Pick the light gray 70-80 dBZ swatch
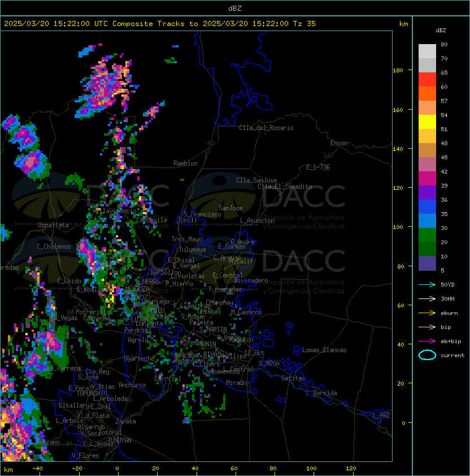The width and height of the screenshot is (470, 476). click(427, 51)
